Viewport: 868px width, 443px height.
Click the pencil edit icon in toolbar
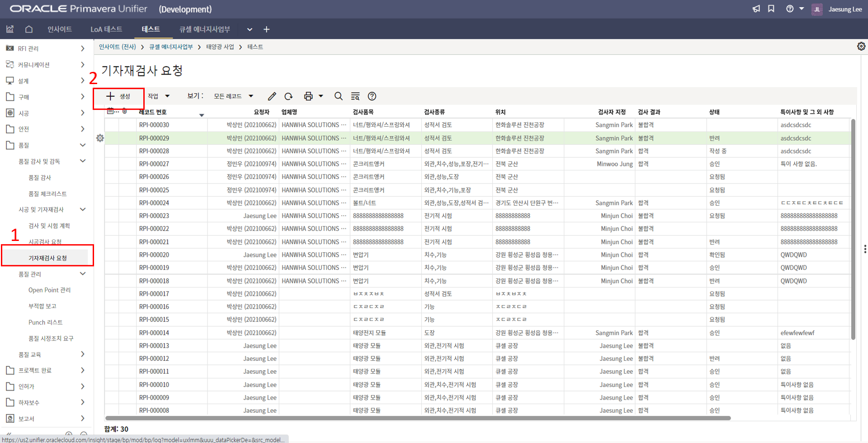(x=272, y=96)
